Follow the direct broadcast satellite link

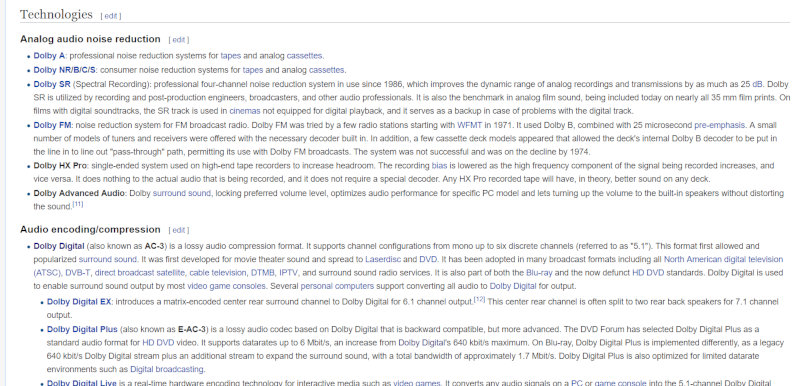click(x=139, y=273)
